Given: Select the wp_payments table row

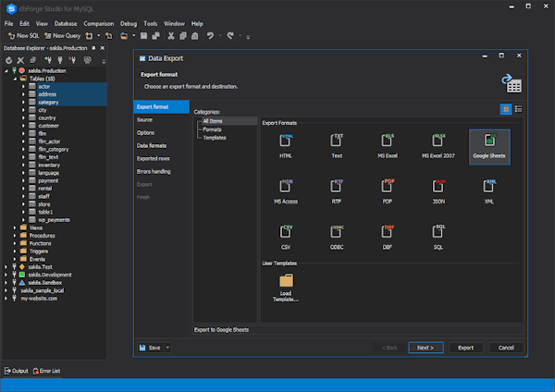Looking at the screenshot, I should [x=54, y=220].
